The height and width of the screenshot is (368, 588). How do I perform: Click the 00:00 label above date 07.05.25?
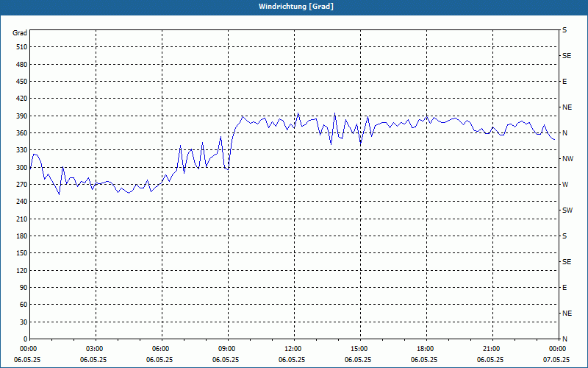point(559,349)
